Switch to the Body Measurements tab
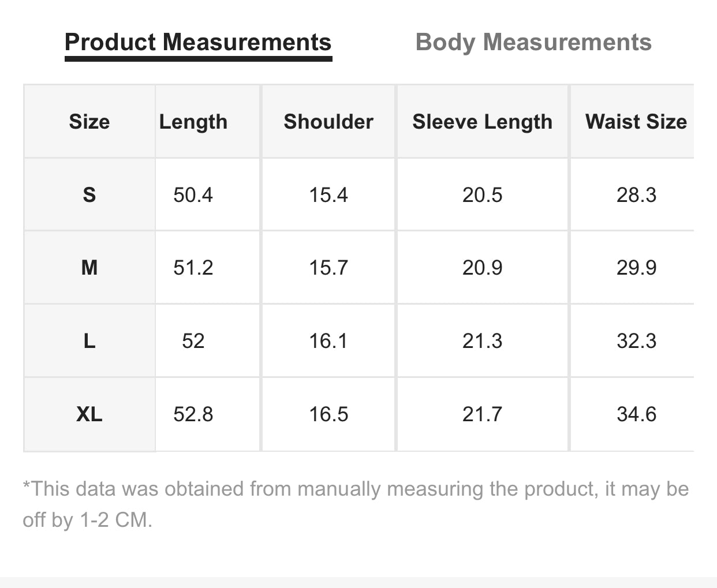 533,42
